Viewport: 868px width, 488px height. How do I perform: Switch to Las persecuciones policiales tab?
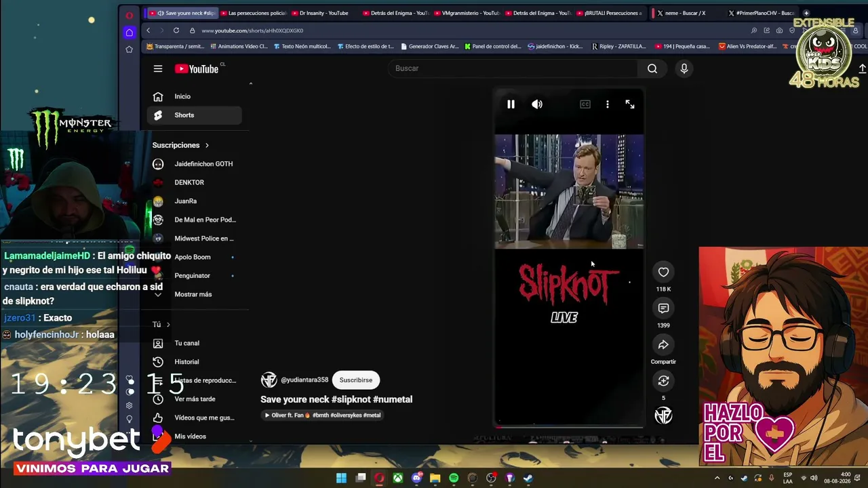tap(252, 13)
